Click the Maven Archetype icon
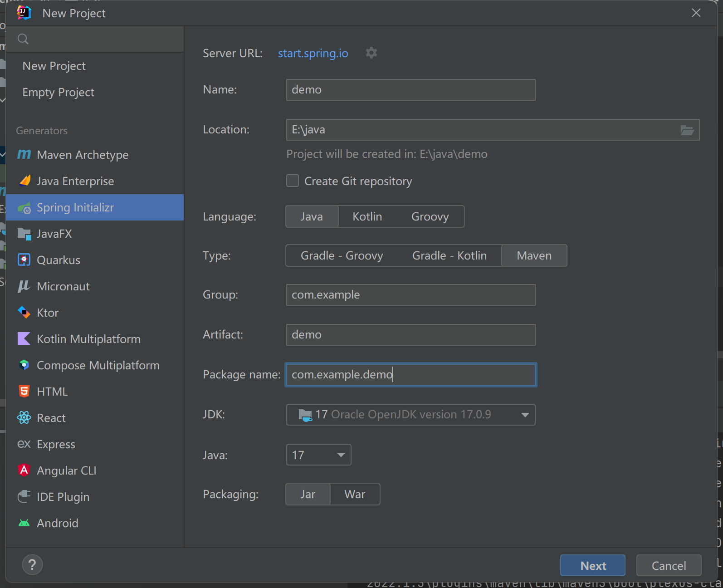This screenshot has height=588, width=723. tap(24, 155)
